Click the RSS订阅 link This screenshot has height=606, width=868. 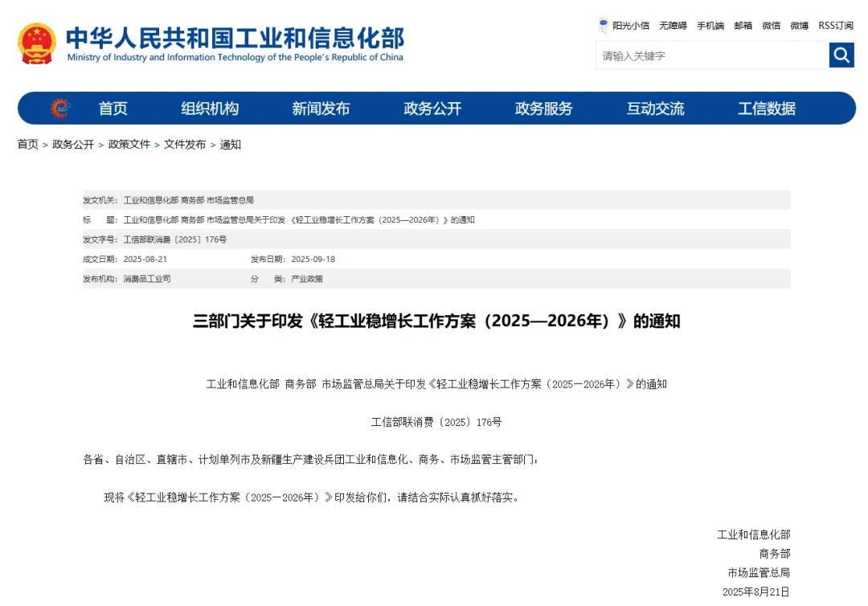836,26
